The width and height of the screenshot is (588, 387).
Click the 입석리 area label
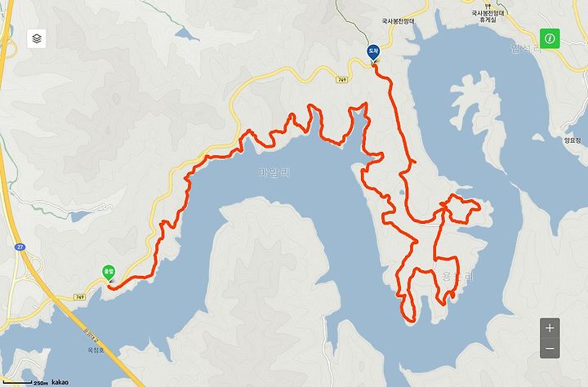click(x=526, y=48)
